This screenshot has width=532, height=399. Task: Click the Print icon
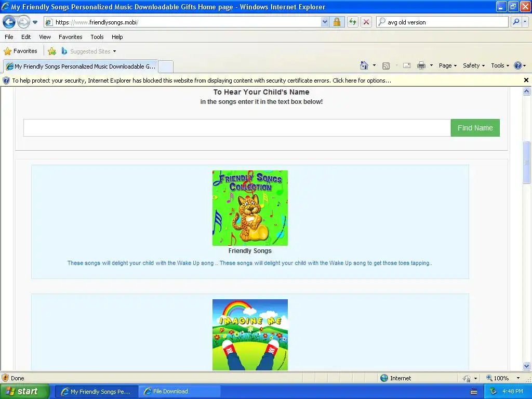coord(421,65)
